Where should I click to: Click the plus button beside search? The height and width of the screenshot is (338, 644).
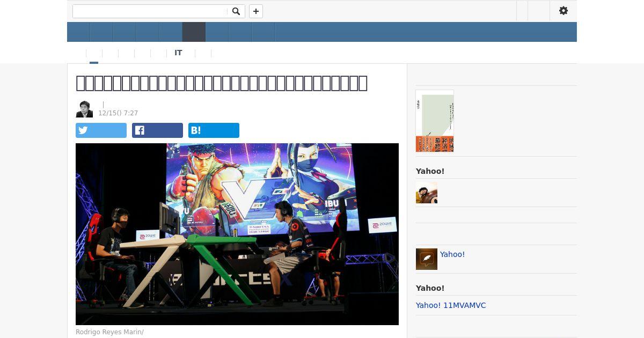coord(256,11)
